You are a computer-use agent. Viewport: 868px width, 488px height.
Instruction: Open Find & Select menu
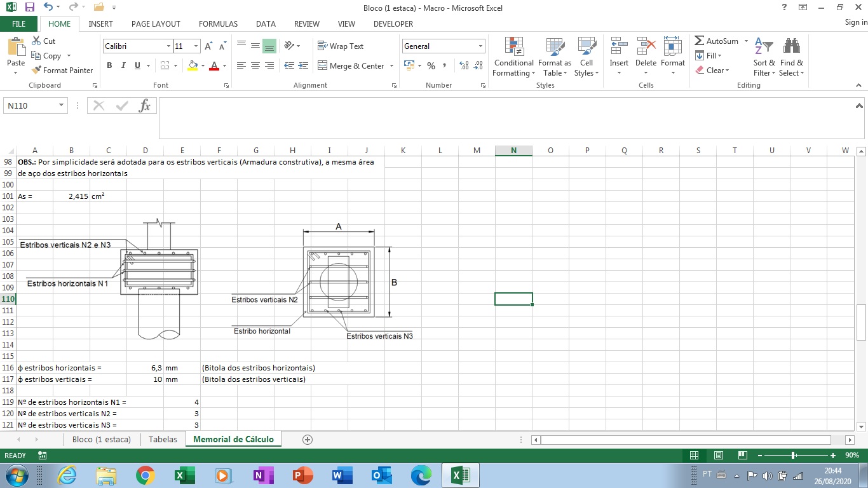point(791,57)
